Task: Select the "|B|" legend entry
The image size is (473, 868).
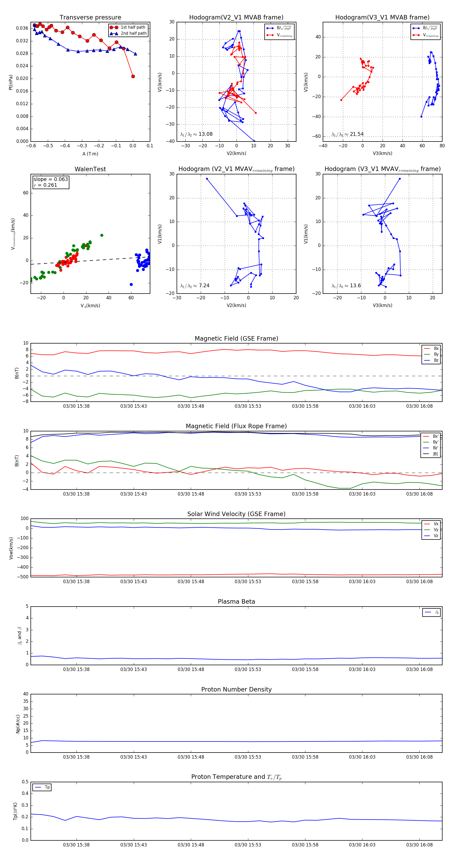Action: 431,454
